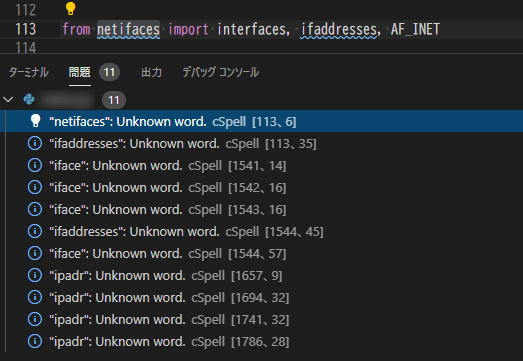
Task: Collapse the Python file problems group chevron
Action: click(x=8, y=99)
